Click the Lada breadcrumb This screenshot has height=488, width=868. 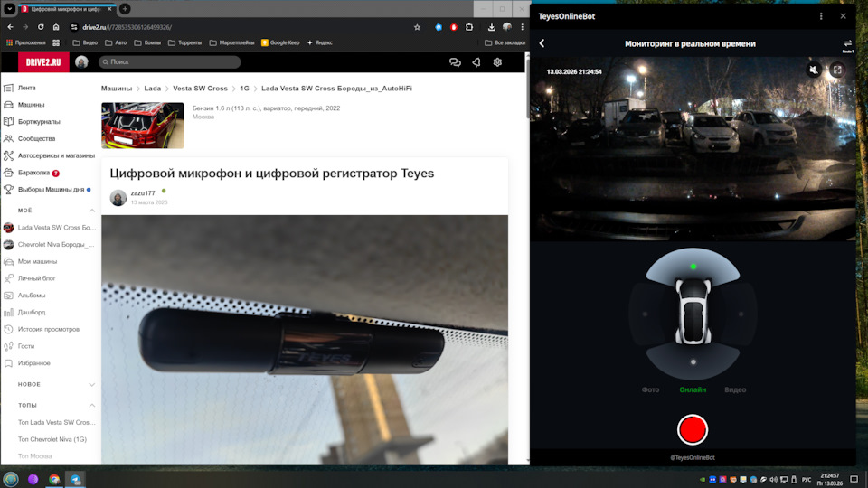152,89
